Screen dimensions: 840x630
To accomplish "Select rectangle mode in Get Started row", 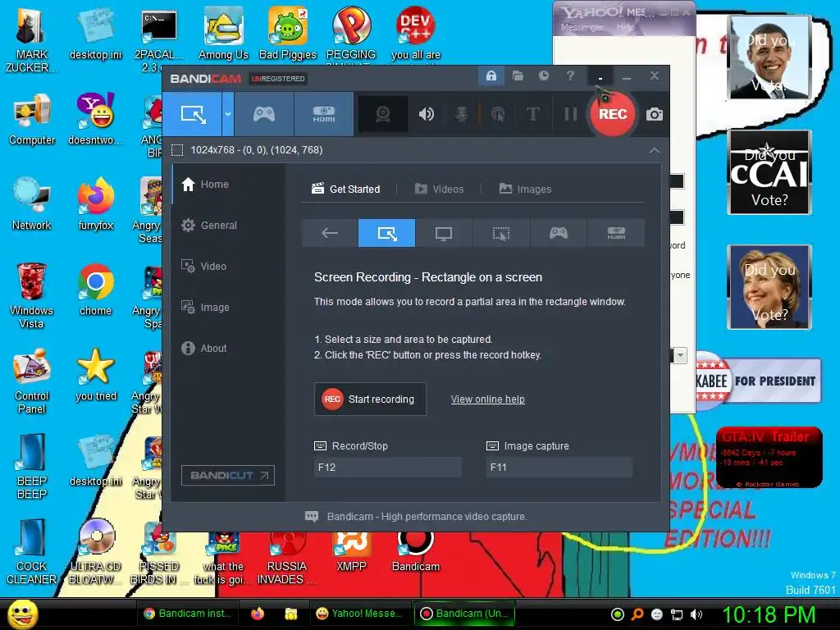I will (387, 233).
